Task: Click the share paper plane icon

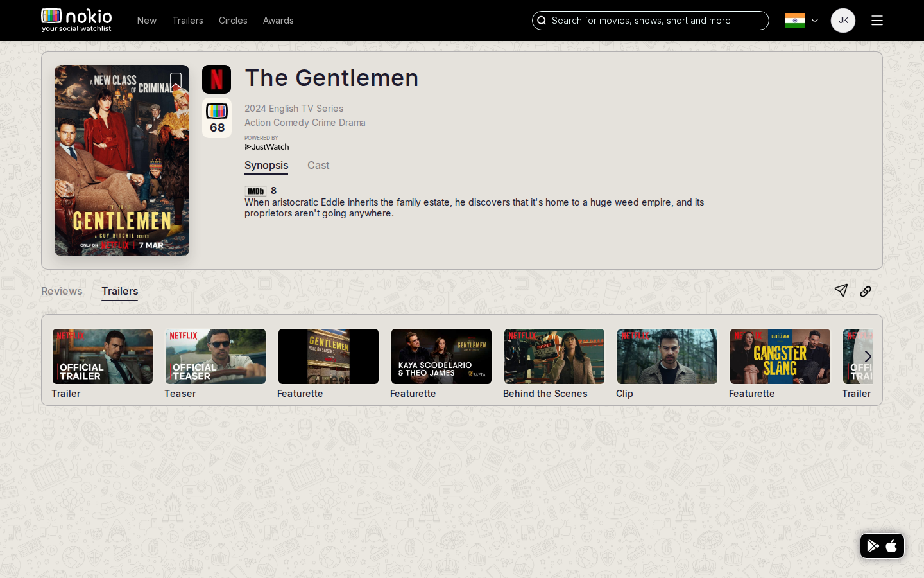Action: tap(841, 291)
